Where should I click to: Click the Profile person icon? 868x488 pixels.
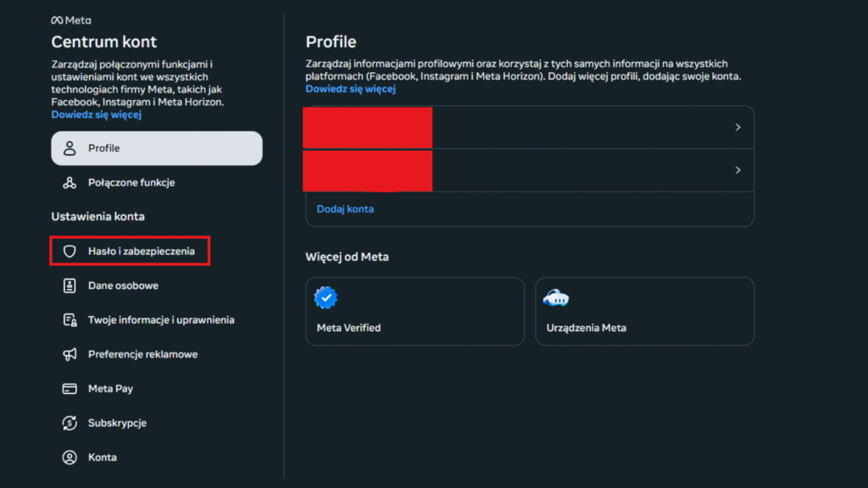(70, 148)
